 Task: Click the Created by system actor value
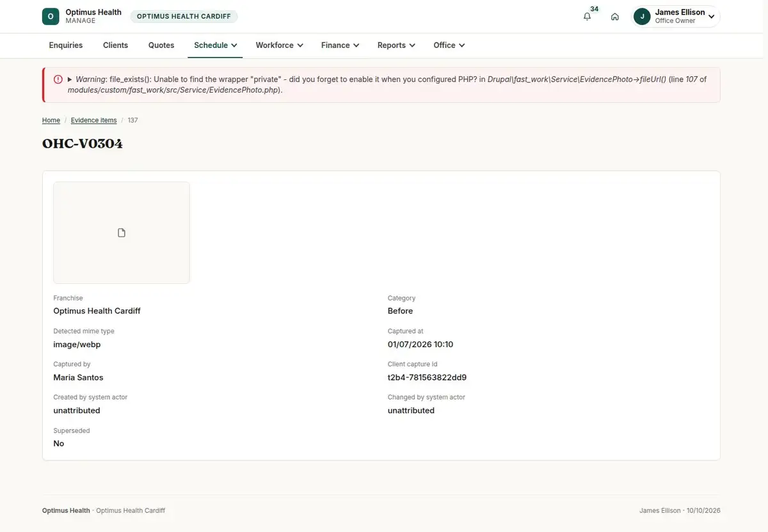(77, 411)
